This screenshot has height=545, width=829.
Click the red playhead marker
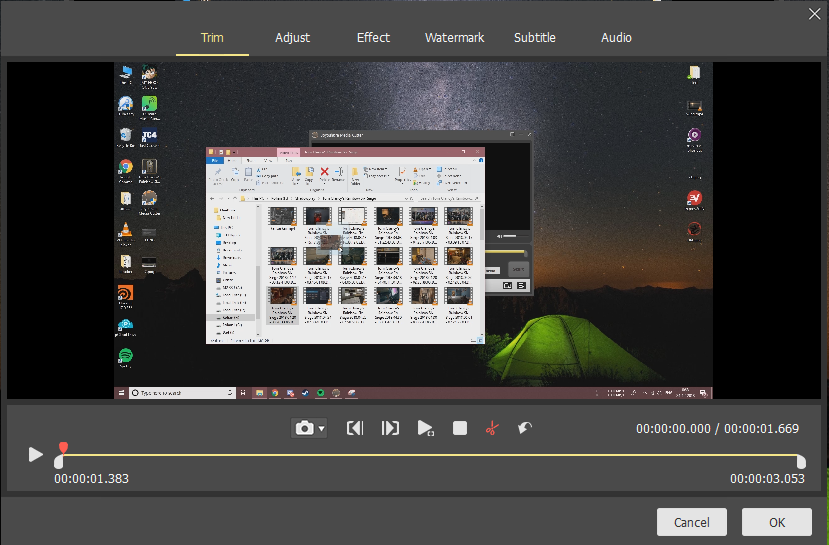coord(63,448)
